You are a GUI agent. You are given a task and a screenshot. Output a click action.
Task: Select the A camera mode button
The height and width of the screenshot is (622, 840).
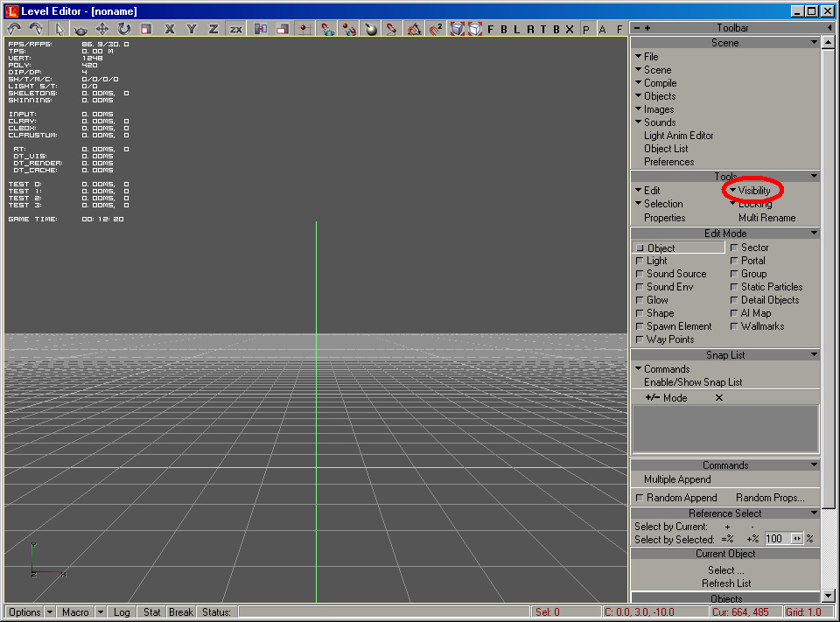[603, 30]
